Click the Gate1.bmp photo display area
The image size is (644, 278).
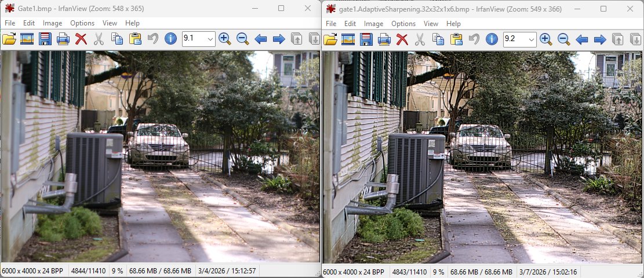tap(160, 156)
